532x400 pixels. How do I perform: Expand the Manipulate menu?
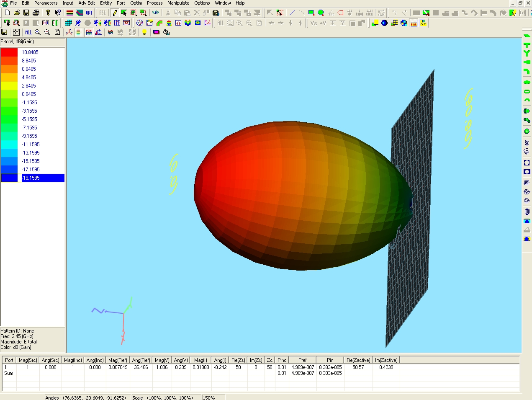pos(178,3)
